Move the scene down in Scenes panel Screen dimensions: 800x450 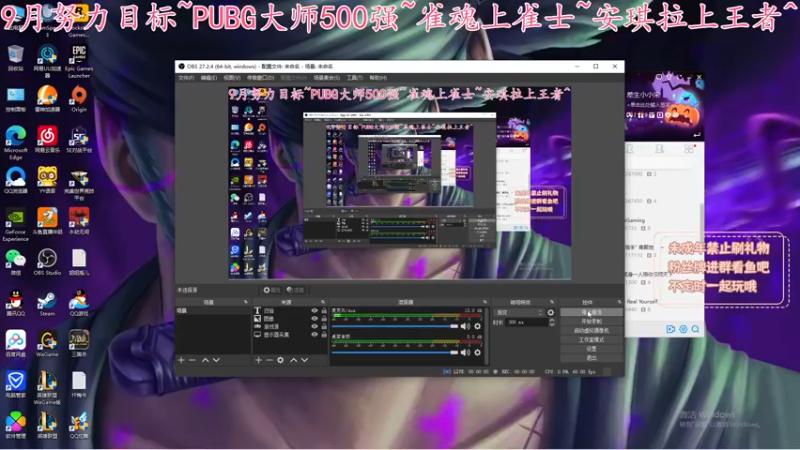(x=216, y=360)
